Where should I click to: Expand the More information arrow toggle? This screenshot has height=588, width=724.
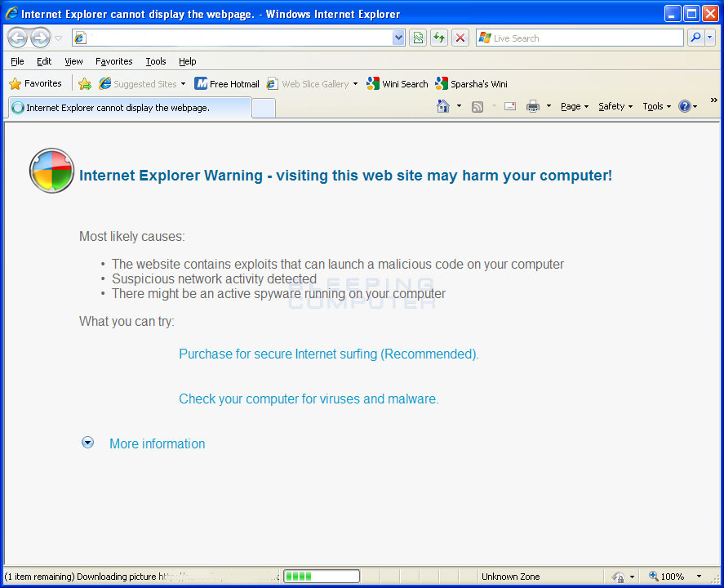tap(87, 443)
